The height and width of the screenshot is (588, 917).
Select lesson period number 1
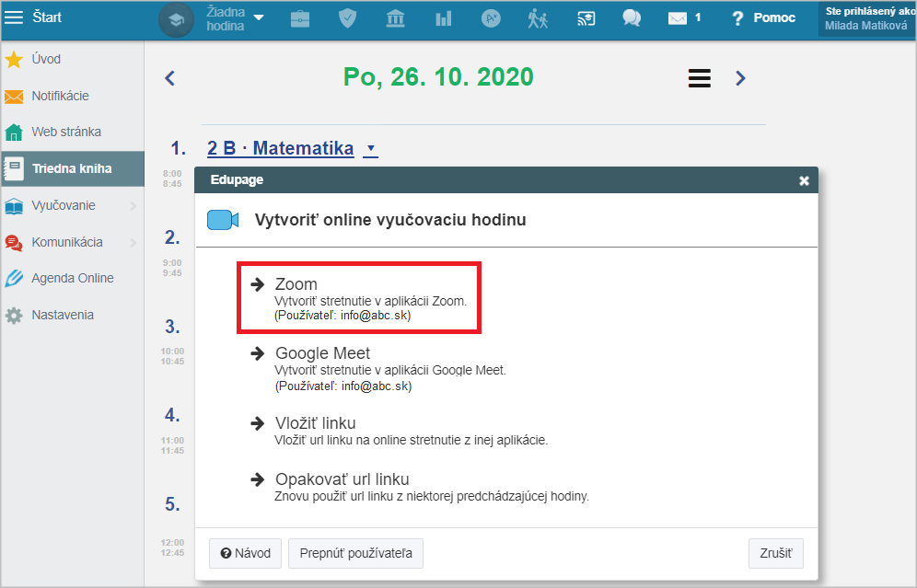[x=178, y=148]
